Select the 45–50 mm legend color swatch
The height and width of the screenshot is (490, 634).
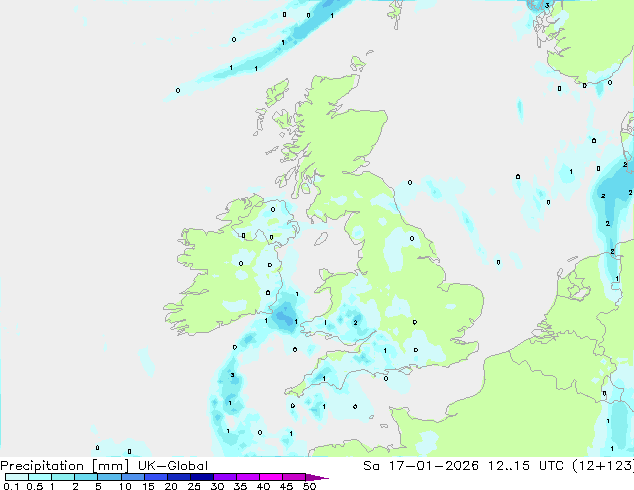coord(294,477)
